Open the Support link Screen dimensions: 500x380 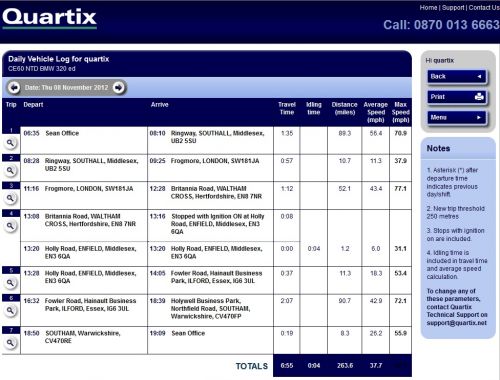click(453, 7)
